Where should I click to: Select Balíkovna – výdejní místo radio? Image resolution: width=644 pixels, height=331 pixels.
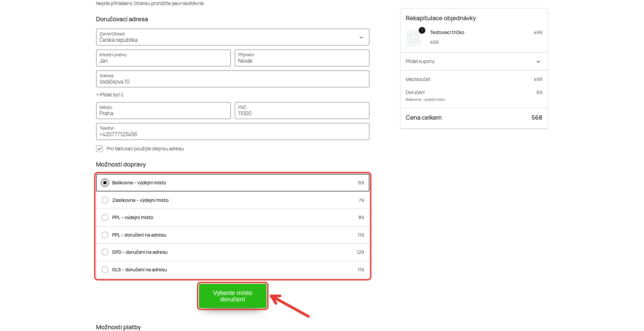[105, 183]
